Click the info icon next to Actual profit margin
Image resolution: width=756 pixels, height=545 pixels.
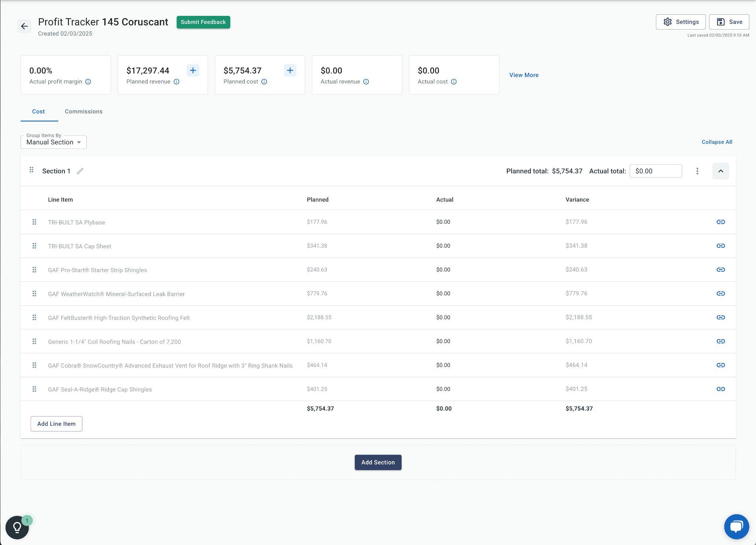click(88, 82)
